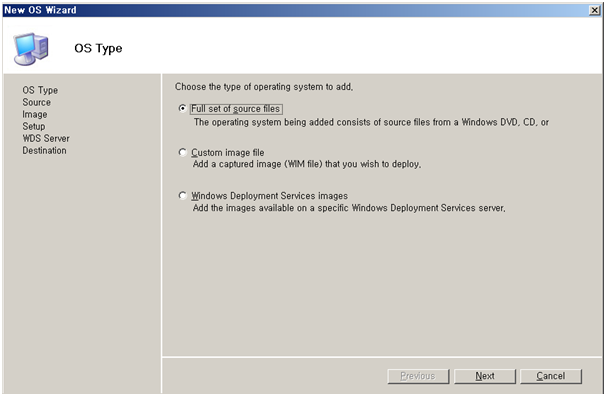Close the New OS Wizard window
Image resolution: width=606 pixels, height=396 pixels.
point(594,10)
